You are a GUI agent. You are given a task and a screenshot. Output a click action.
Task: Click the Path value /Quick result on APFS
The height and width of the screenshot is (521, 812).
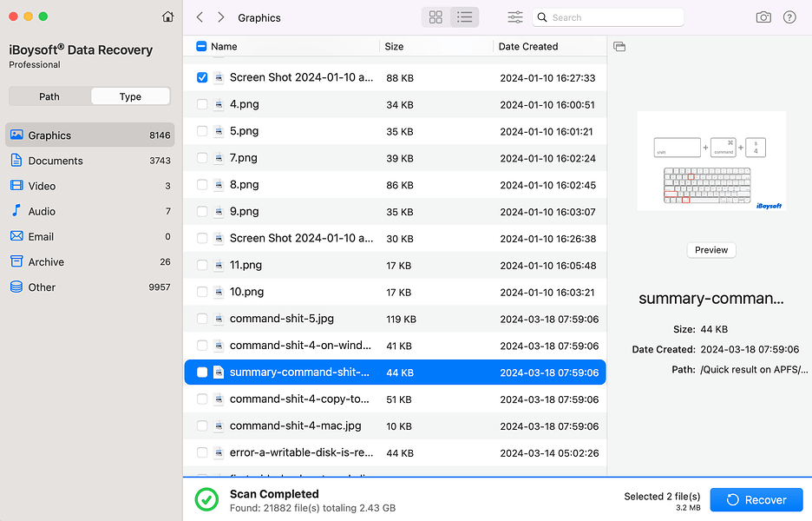click(754, 370)
